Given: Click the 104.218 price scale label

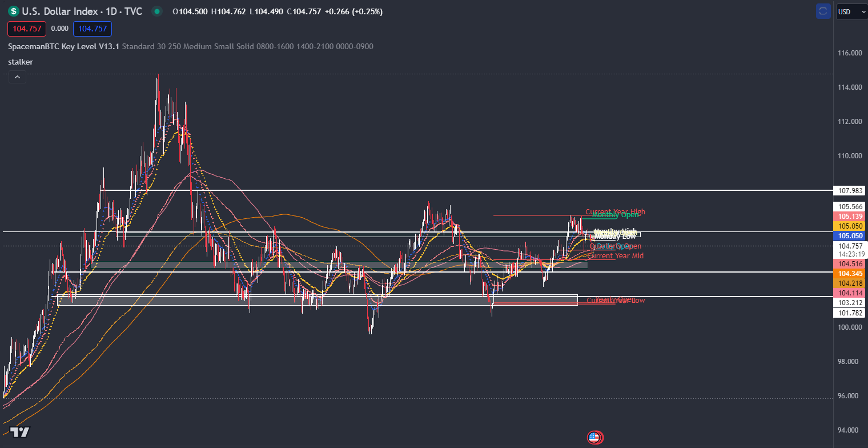Looking at the screenshot, I should coord(849,283).
